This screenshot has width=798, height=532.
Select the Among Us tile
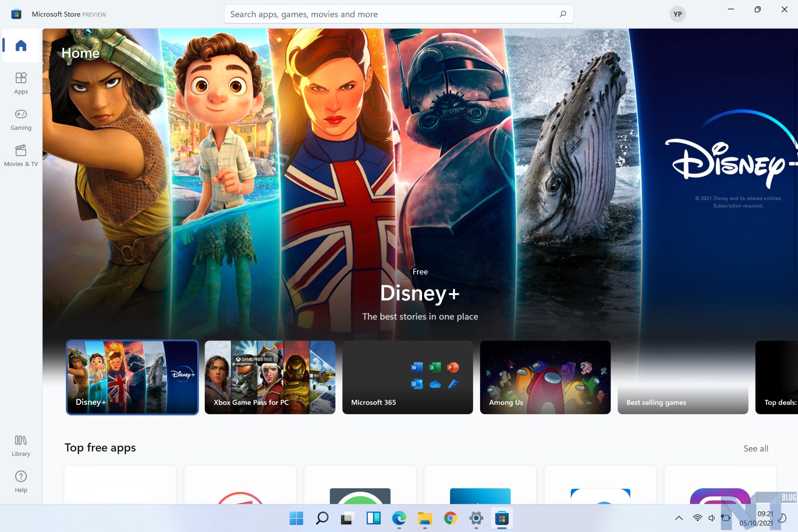tap(545, 377)
